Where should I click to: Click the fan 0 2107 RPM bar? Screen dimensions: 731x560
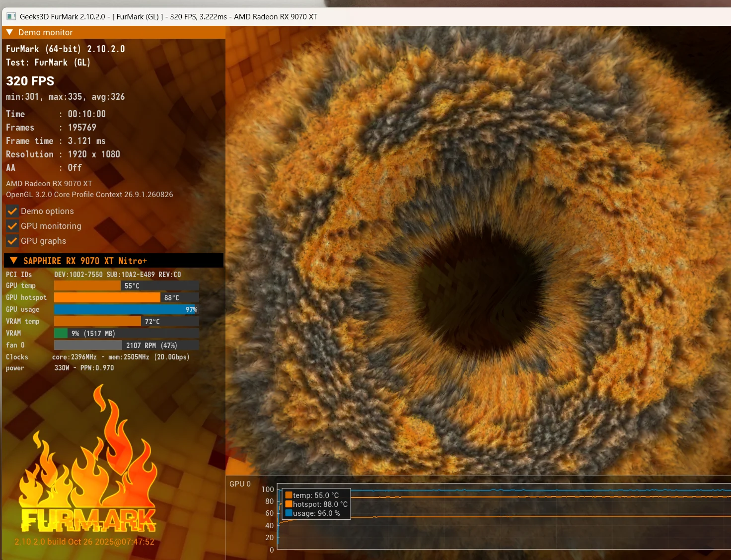coord(127,345)
